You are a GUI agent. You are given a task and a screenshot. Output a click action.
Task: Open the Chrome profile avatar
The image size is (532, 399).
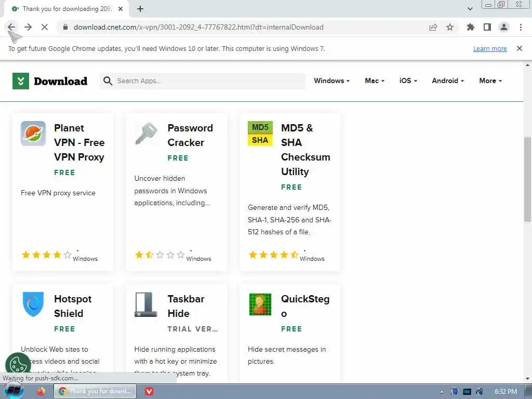coord(504,27)
